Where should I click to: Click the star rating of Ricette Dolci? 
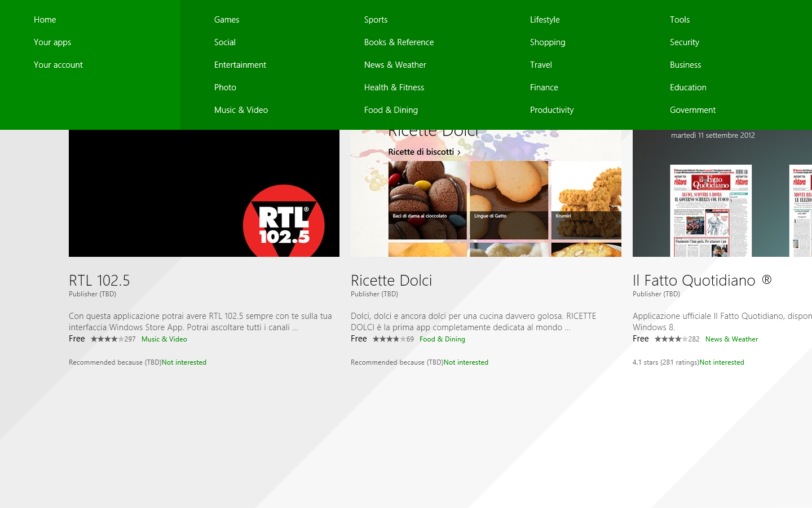coord(389,339)
